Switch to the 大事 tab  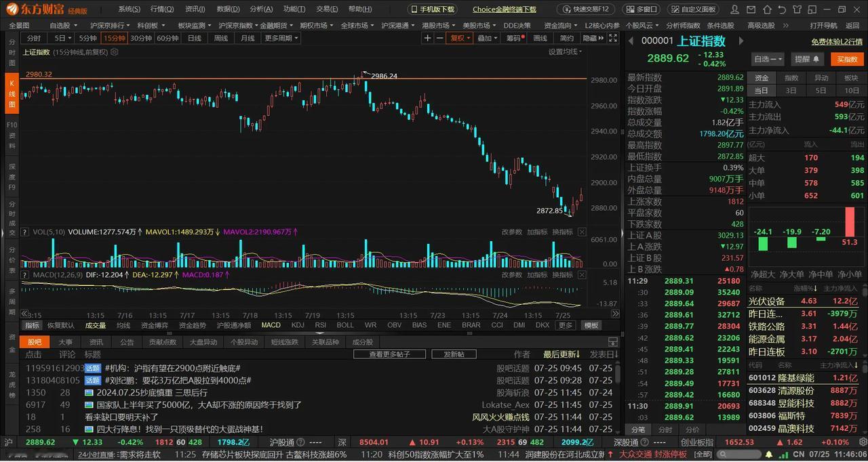click(65, 342)
